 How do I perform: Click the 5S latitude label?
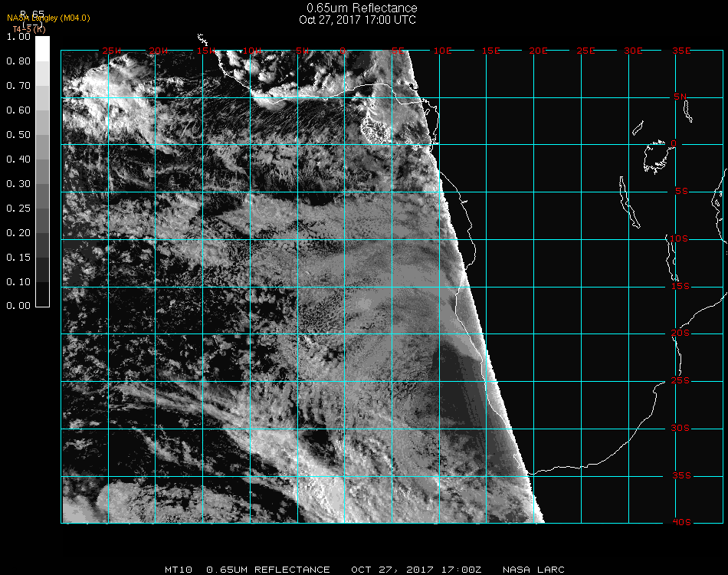point(681,192)
